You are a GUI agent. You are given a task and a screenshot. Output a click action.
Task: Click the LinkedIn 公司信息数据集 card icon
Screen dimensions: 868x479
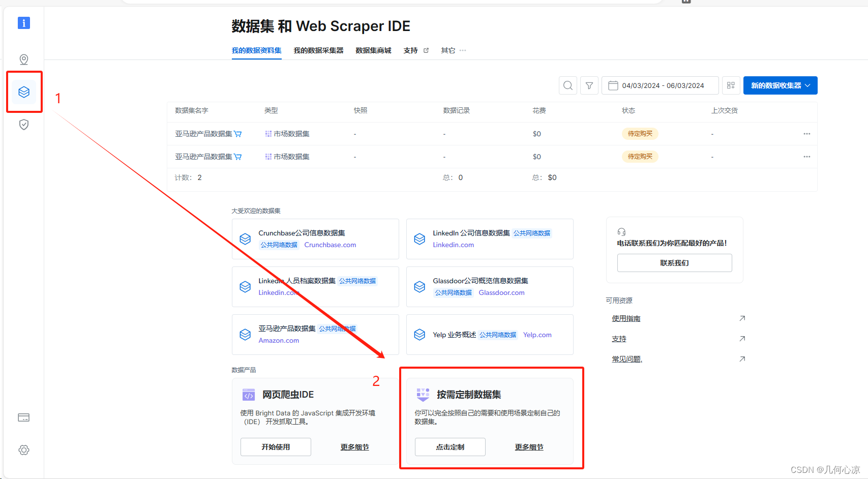coord(420,239)
